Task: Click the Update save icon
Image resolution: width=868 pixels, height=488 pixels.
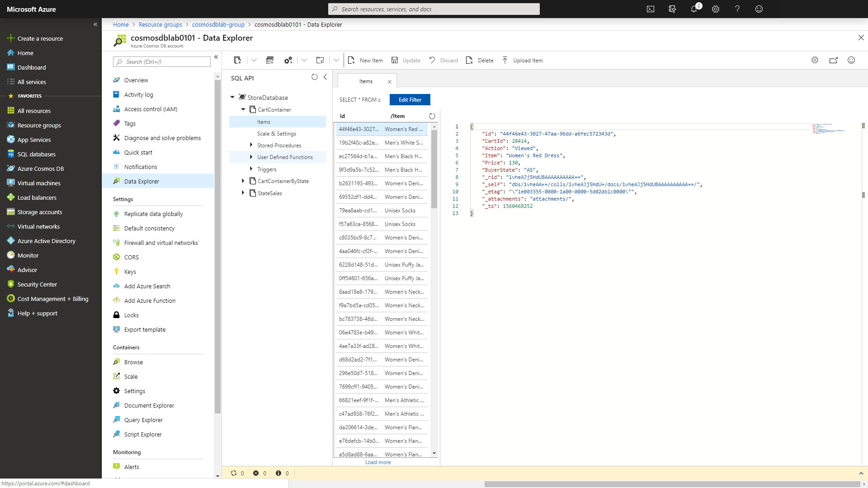Action: click(395, 60)
